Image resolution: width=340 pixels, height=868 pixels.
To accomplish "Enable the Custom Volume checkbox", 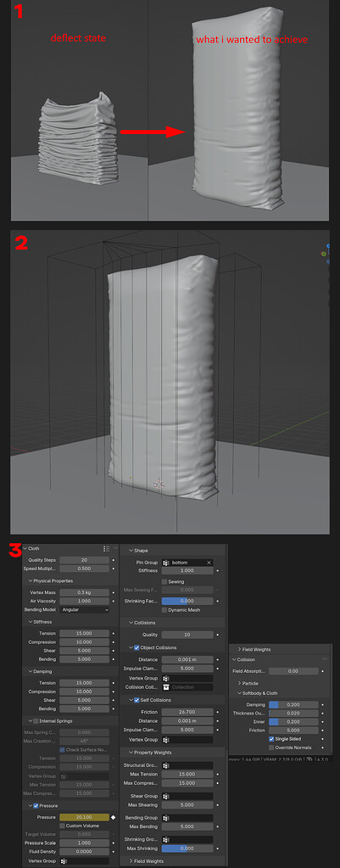I will click(x=62, y=826).
